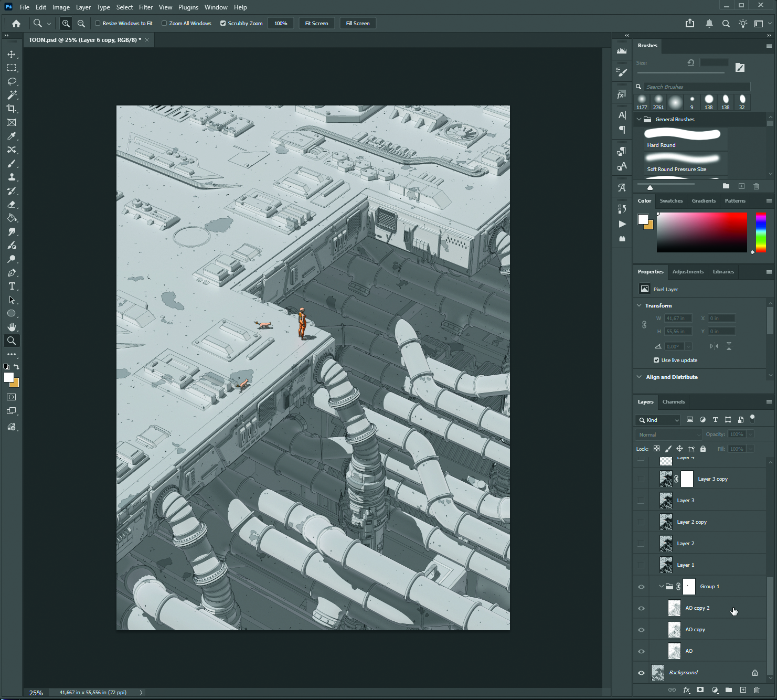Select the Brush tool in toolbar

12,164
